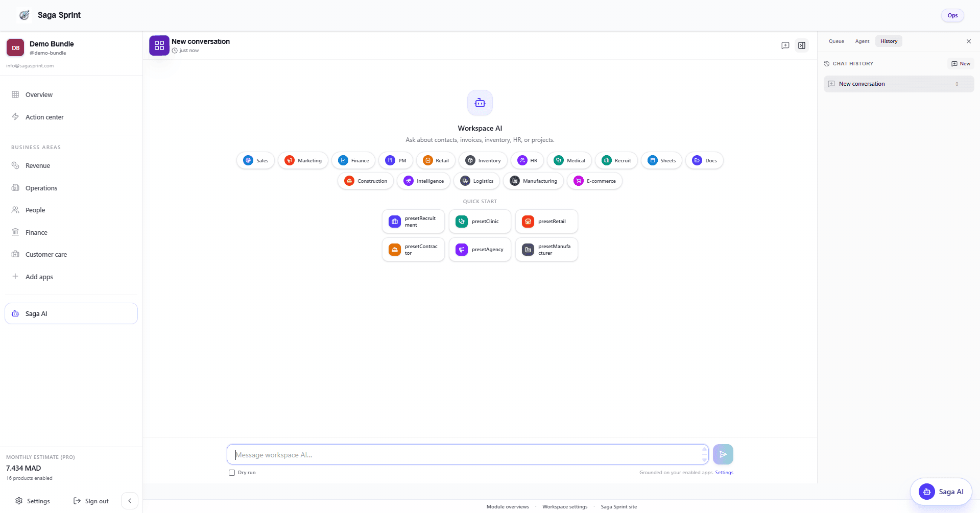Click the Saga Sprint logo
980x513 pixels.
[x=25, y=15]
